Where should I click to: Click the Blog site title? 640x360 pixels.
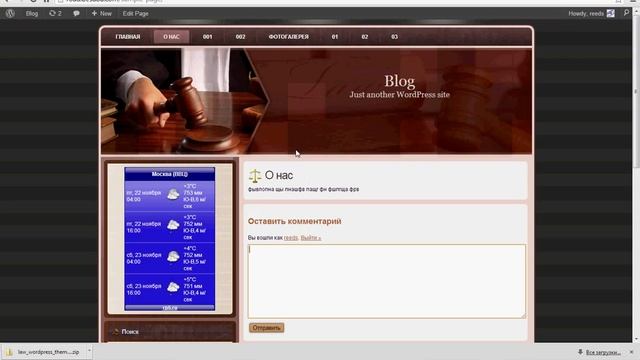(x=399, y=81)
